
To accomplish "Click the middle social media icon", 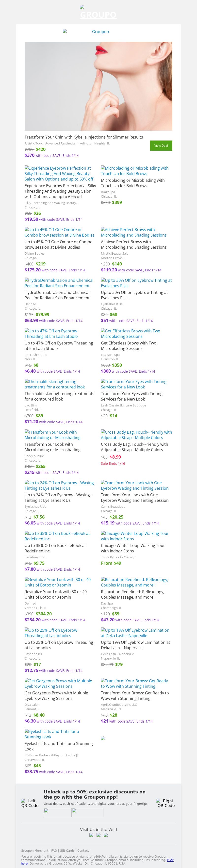I will pos(98,835).
